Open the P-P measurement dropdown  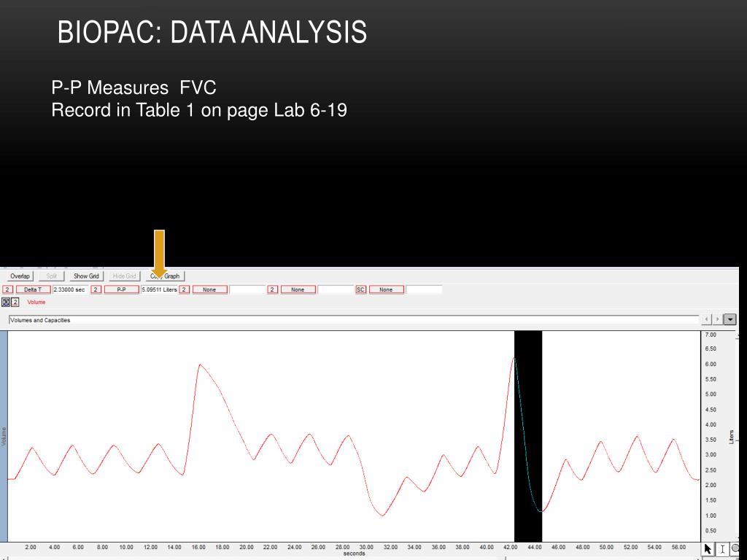coord(122,289)
